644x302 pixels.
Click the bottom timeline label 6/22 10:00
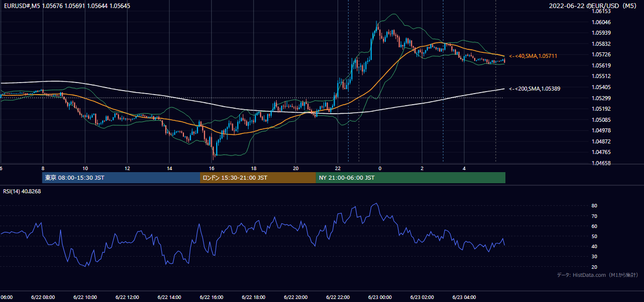85,297
